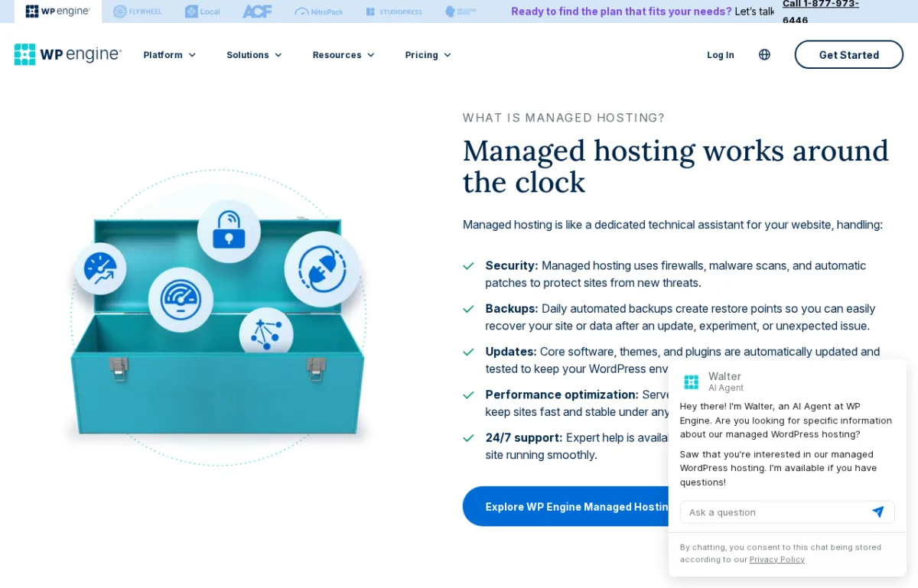The image size is (918, 588).
Task: Open the Local brand link
Action: click(x=203, y=11)
